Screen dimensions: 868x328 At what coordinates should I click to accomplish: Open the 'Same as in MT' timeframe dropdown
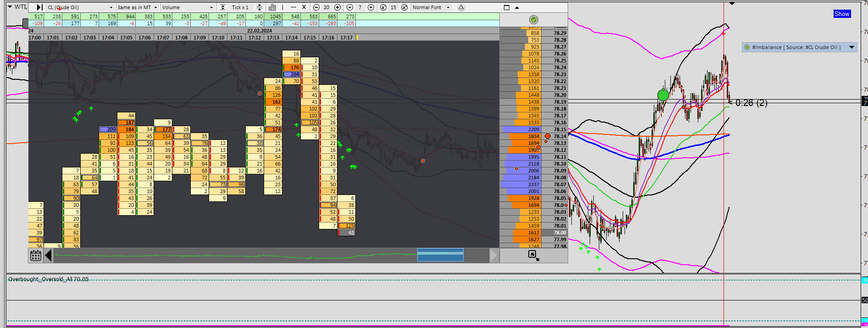click(137, 7)
